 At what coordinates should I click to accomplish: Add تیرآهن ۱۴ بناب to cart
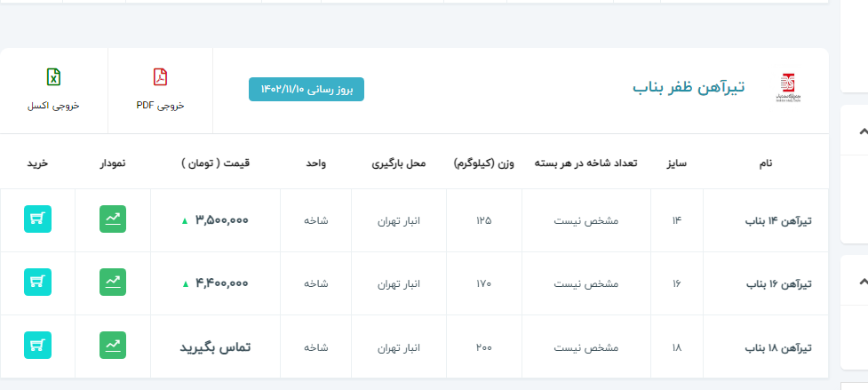(38, 219)
